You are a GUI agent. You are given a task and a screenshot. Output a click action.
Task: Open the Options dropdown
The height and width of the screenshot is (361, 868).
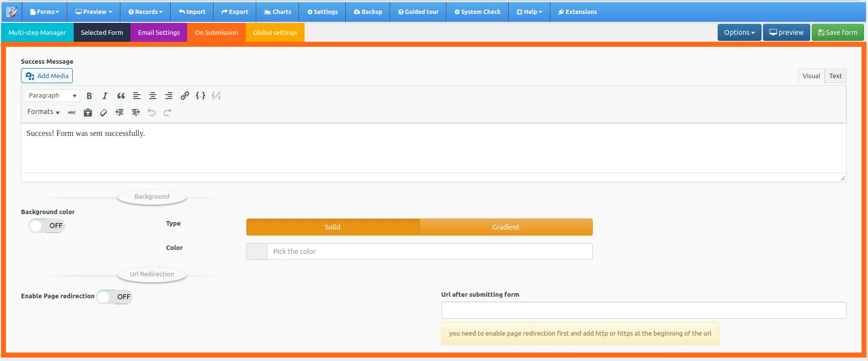(x=740, y=32)
